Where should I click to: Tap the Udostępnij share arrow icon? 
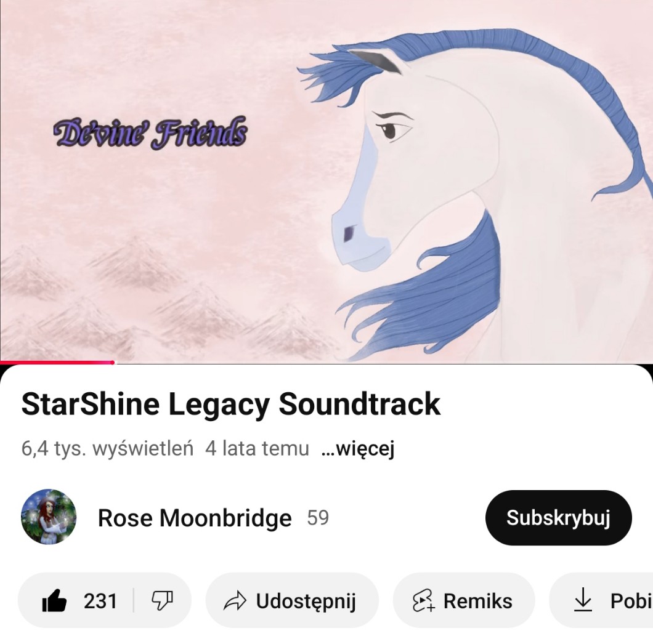coord(235,601)
